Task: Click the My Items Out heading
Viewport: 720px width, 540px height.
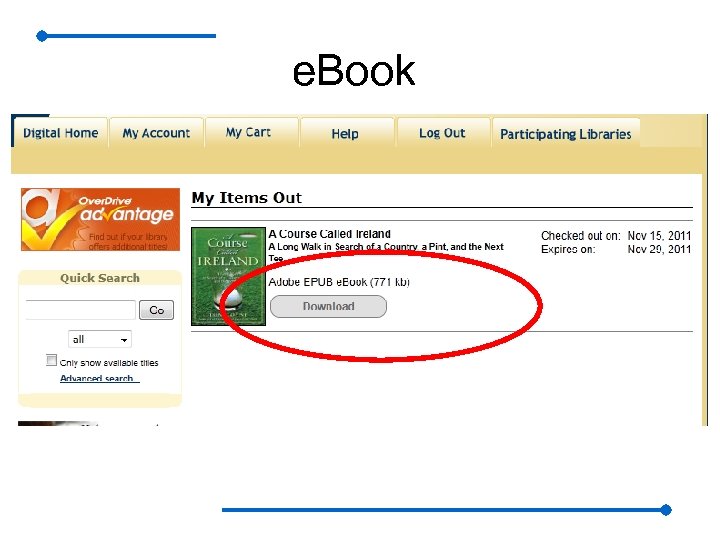Action: 247,198
